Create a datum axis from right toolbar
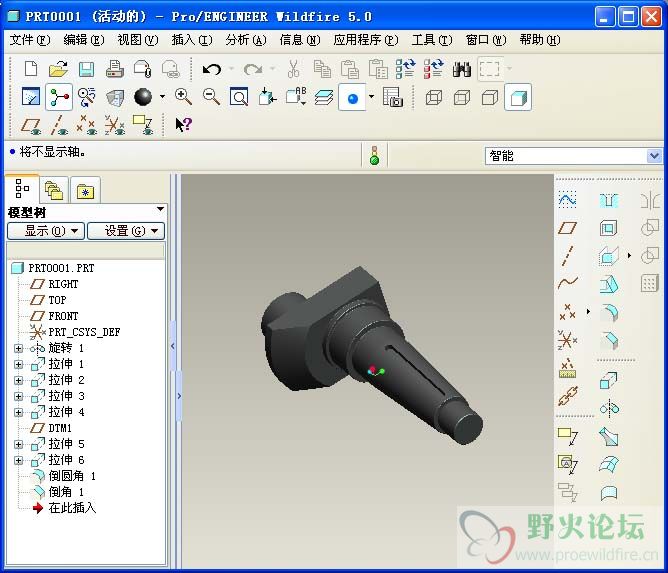This screenshot has width=668, height=573. click(567, 256)
